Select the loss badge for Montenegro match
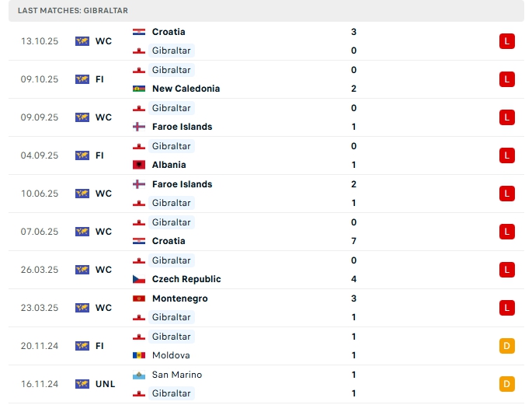Screen dimensions: 532x405 coord(507,308)
